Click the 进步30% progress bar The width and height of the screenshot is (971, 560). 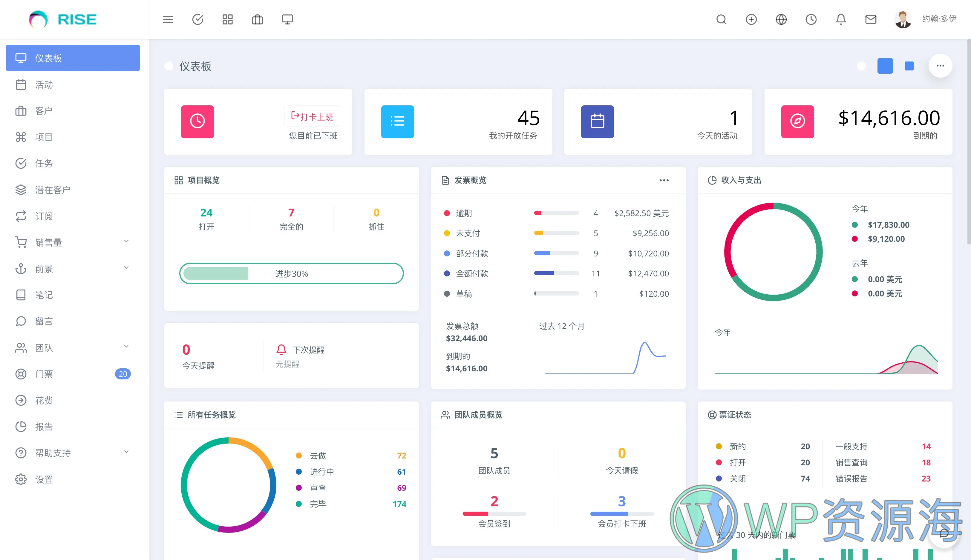click(291, 273)
